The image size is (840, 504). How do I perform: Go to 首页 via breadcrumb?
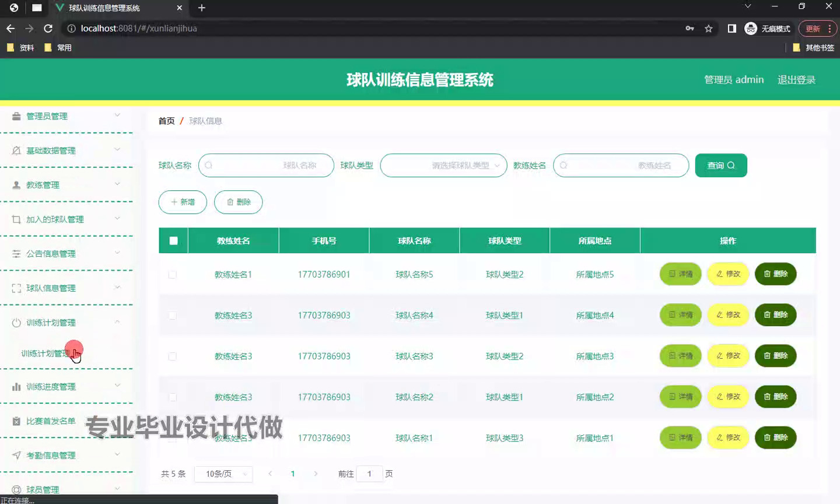click(166, 121)
